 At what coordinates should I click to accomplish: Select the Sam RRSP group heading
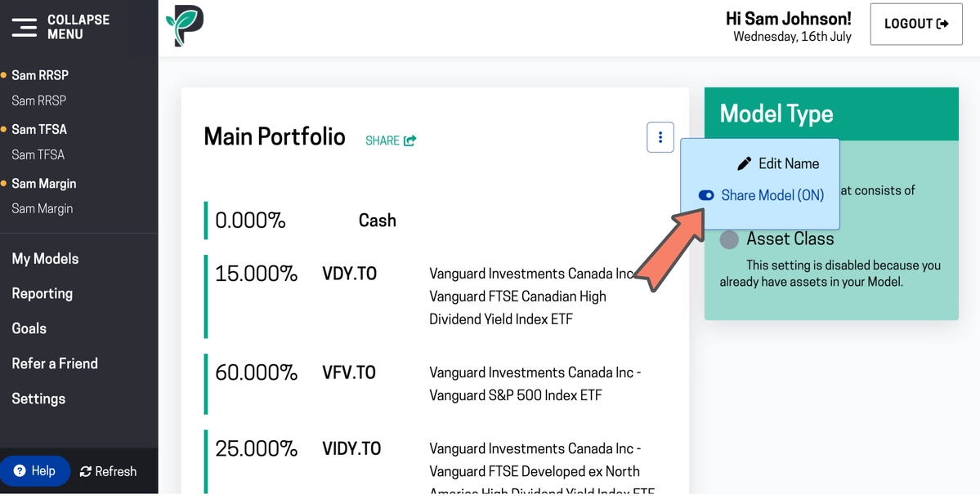pyautogui.click(x=40, y=75)
